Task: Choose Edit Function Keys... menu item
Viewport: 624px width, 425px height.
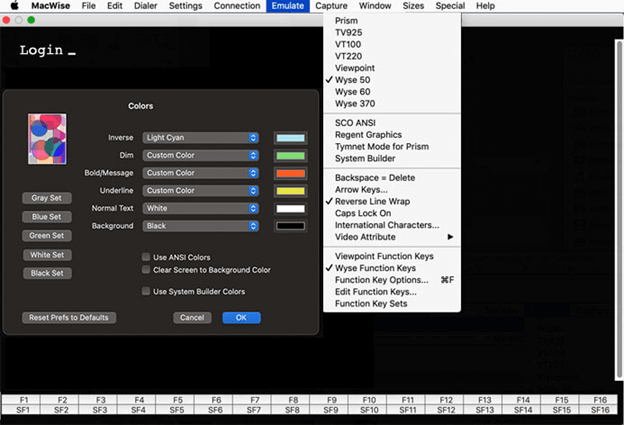Action: 376,292
